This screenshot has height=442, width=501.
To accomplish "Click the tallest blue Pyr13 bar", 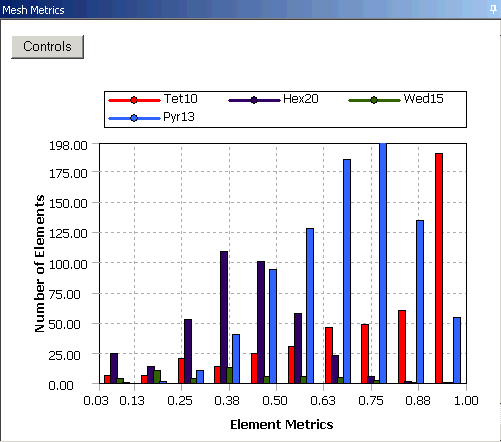I will [383, 263].
